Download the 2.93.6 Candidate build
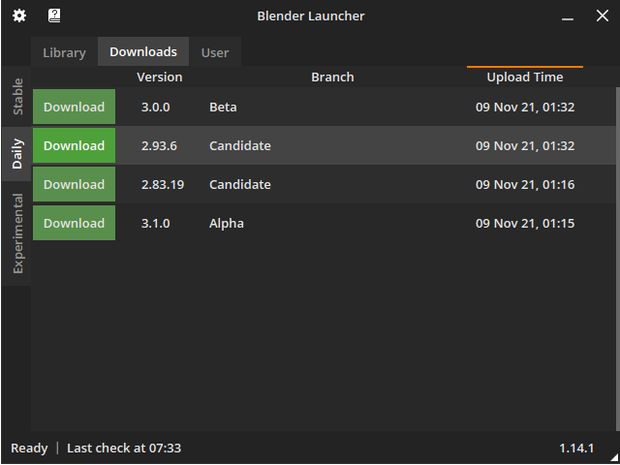 pyautogui.click(x=74, y=146)
